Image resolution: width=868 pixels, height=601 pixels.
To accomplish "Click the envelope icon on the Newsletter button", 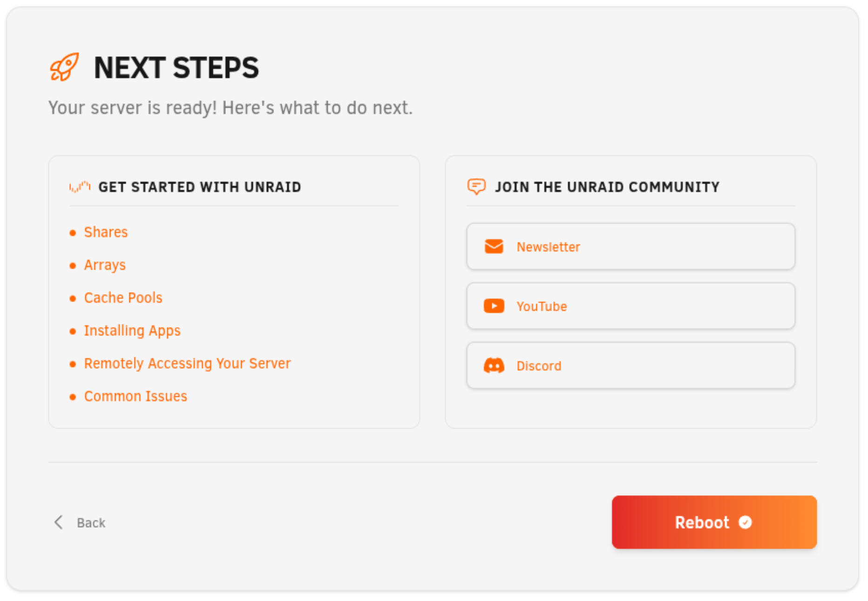I will click(x=494, y=246).
